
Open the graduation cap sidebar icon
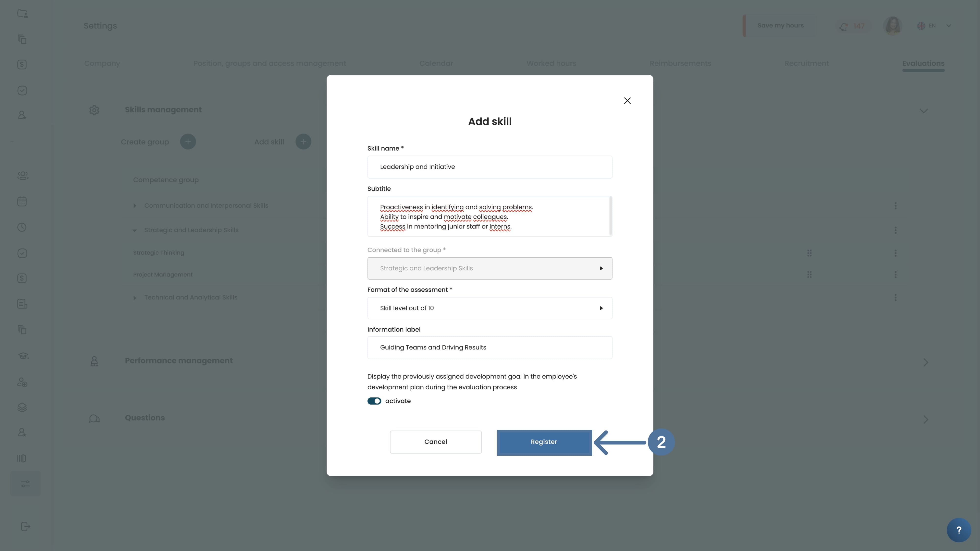click(x=23, y=356)
